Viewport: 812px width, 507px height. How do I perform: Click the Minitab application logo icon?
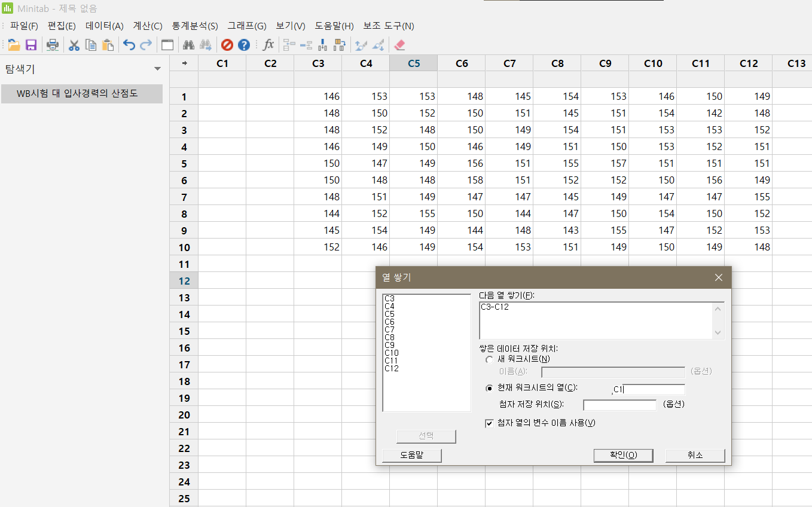pyautogui.click(x=8, y=8)
